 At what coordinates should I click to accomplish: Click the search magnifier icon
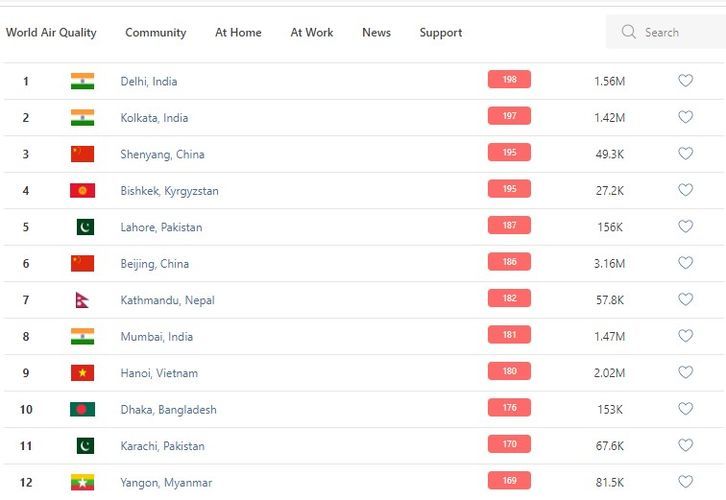pos(629,32)
